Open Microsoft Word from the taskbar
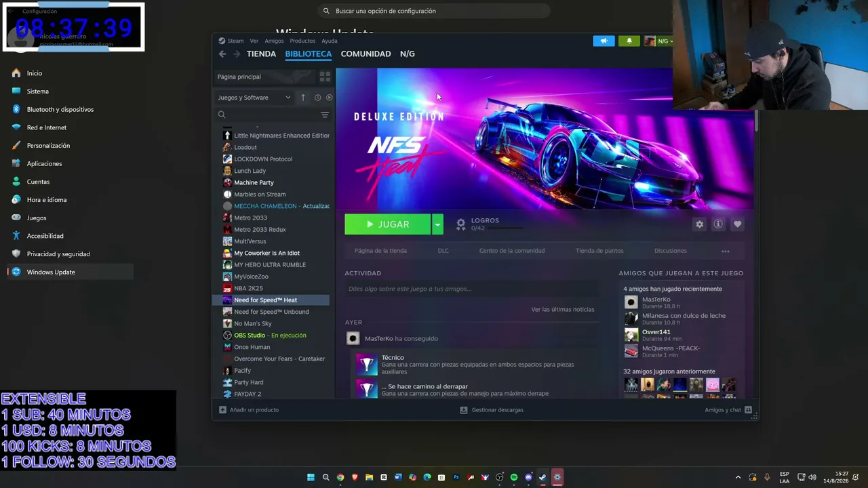This screenshot has height=488, width=868. point(398,477)
